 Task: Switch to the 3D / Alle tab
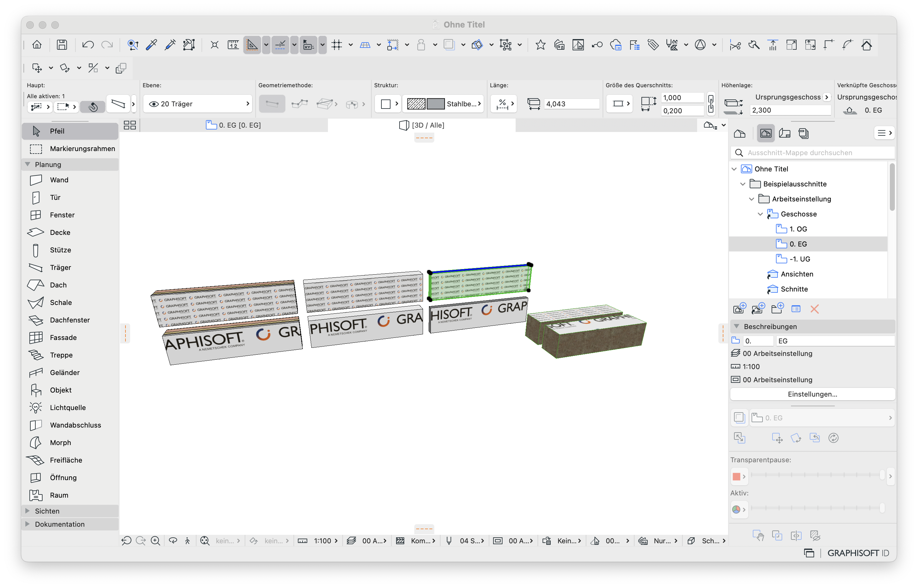tap(421, 125)
